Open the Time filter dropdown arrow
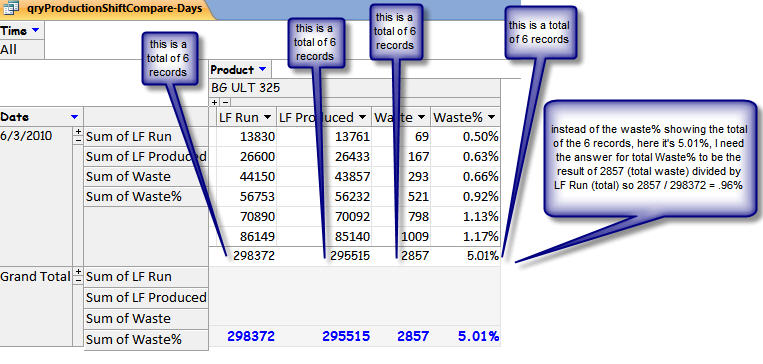This screenshot has height=364, width=763. click(35, 31)
